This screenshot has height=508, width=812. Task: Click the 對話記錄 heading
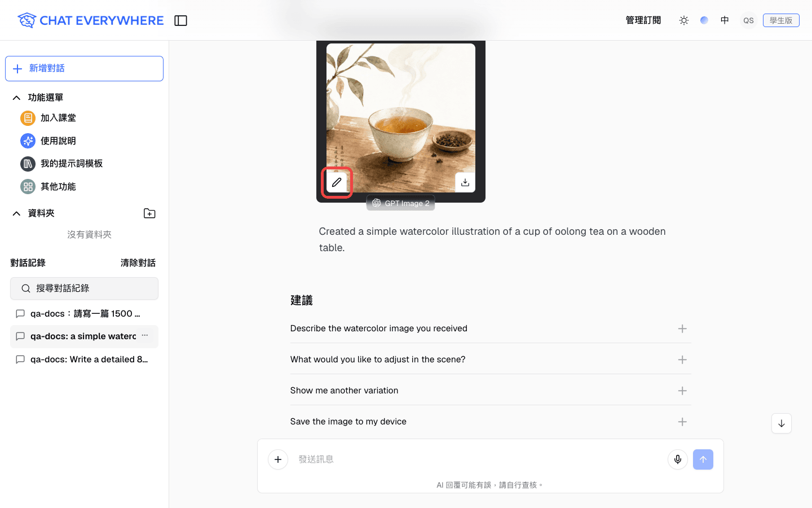[28, 263]
